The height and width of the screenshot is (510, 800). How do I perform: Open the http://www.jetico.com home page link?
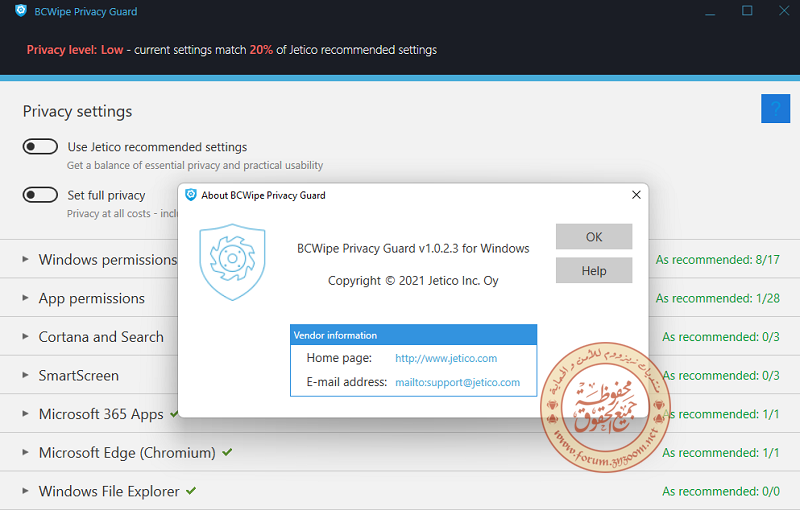coord(446,358)
